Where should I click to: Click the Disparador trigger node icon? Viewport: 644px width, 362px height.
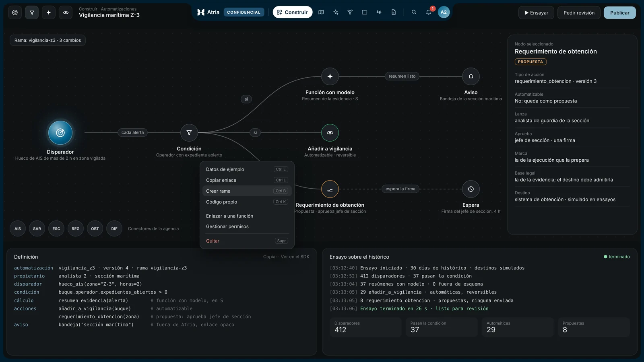(60, 133)
